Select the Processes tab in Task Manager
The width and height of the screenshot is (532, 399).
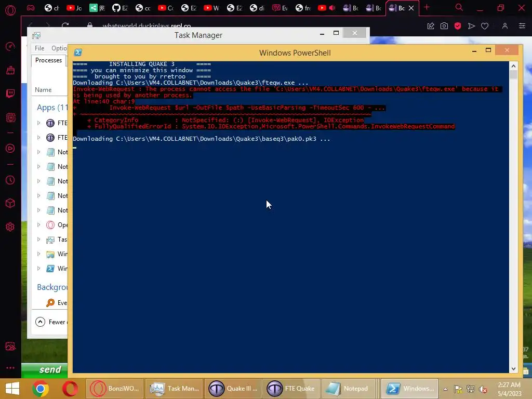pos(48,60)
